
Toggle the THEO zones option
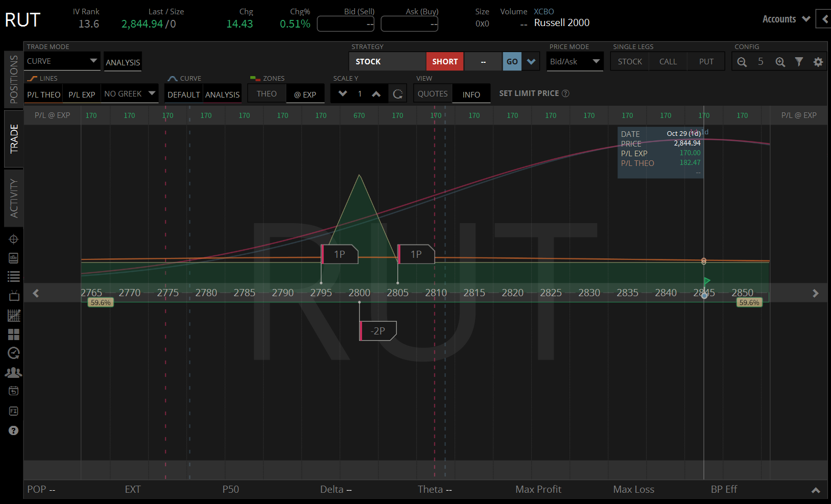267,94
